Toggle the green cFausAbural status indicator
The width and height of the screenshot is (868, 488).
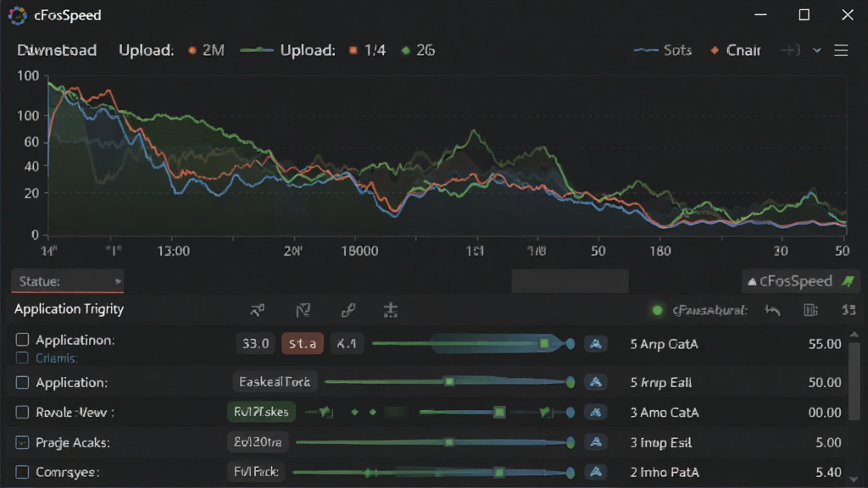(x=657, y=310)
